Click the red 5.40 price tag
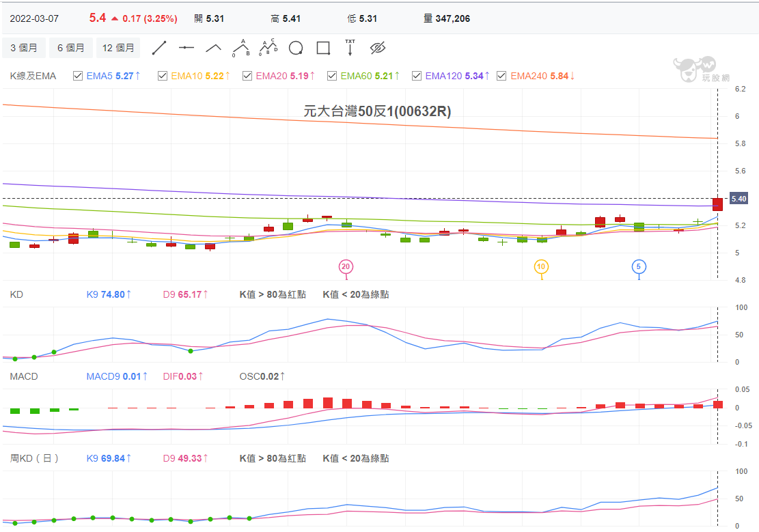759x532 pixels. [x=739, y=198]
